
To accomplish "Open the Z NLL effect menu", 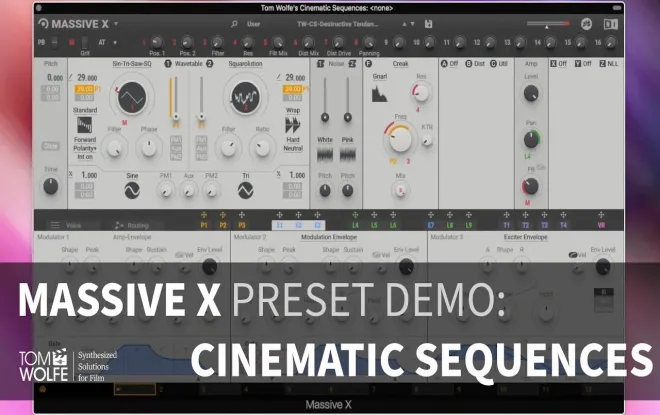I will click(x=613, y=64).
